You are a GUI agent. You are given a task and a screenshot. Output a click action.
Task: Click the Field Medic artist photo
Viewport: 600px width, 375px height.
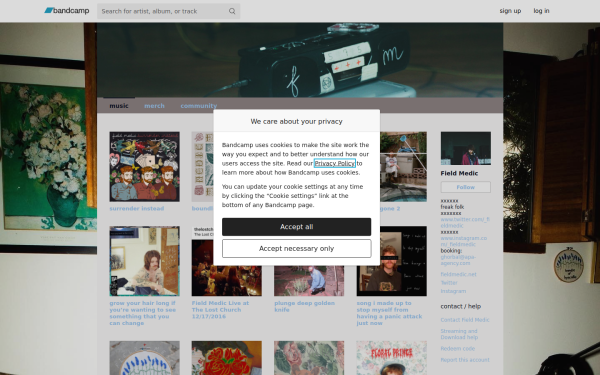point(466,148)
